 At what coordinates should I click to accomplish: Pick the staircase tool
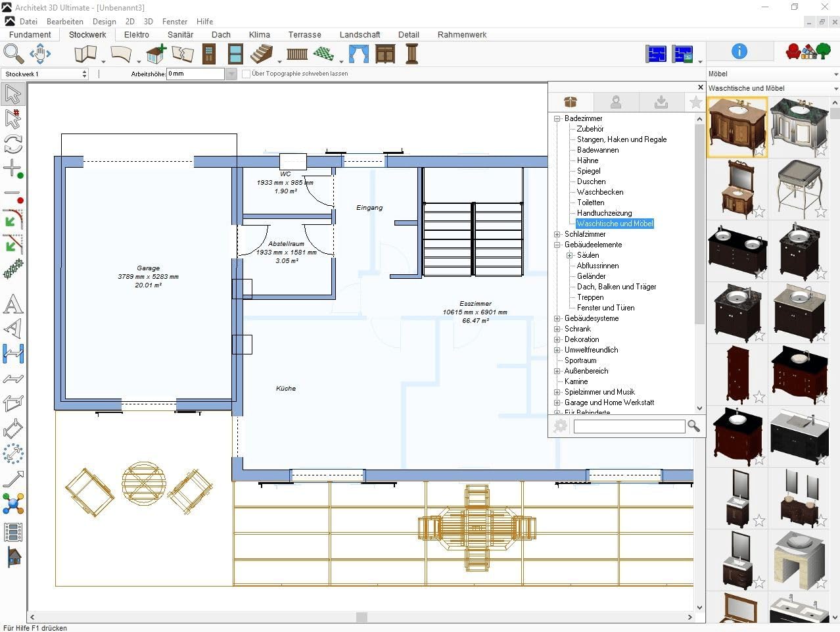[263, 53]
